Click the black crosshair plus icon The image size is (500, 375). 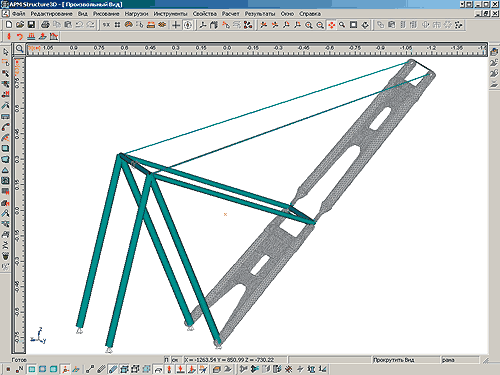point(176,25)
